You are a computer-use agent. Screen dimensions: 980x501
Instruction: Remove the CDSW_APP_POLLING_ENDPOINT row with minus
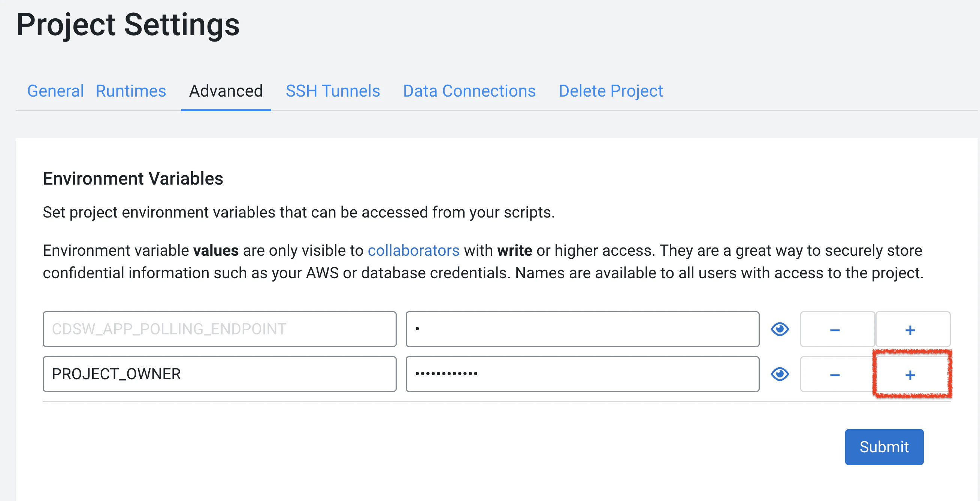point(835,330)
